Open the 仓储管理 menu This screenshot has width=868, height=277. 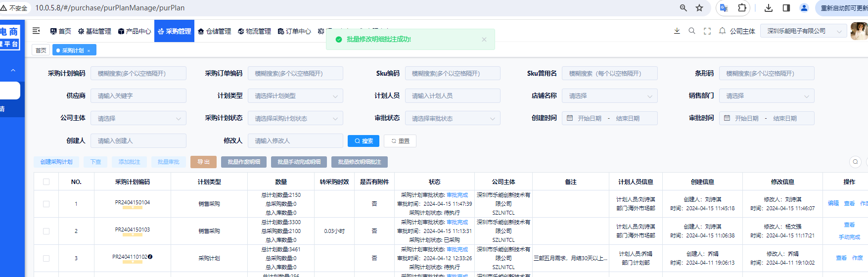215,31
